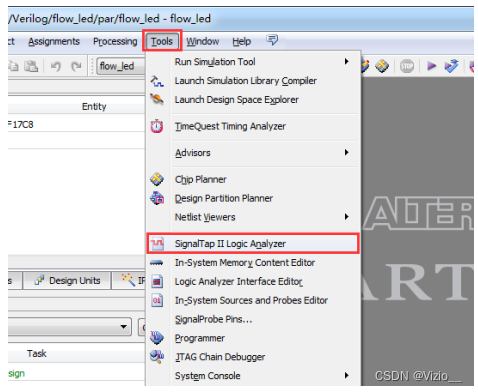The height and width of the screenshot is (392, 478).
Task: Click the Simulation Library Compiler icon
Action: (157, 81)
